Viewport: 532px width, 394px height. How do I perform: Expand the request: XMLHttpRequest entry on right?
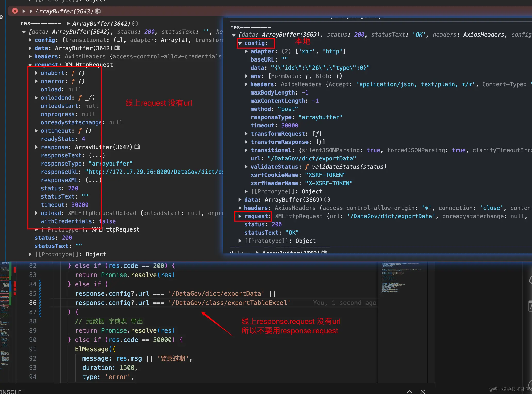(x=240, y=216)
